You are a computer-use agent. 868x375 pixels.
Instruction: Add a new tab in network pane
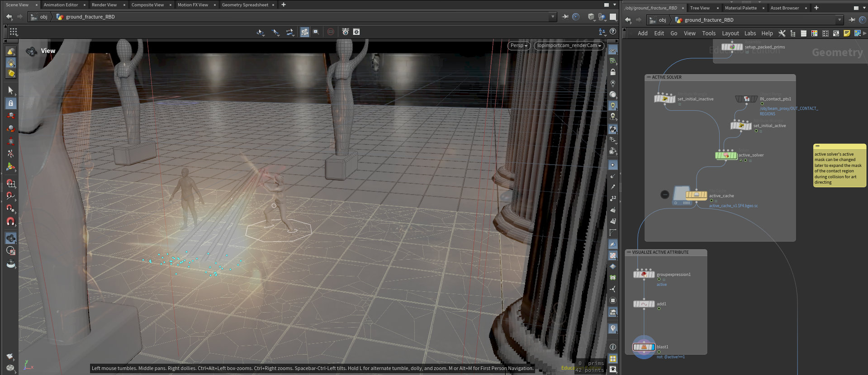[x=816, y=8]
